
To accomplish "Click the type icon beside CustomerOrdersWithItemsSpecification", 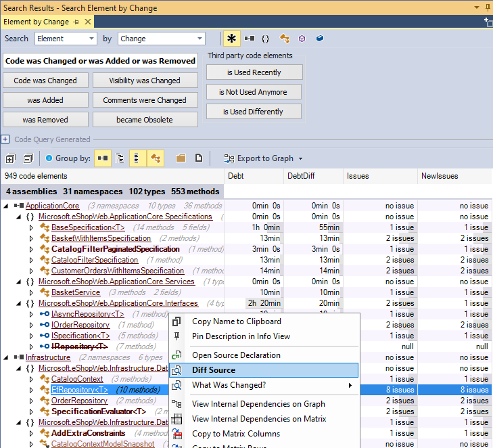I will (45, 271).
